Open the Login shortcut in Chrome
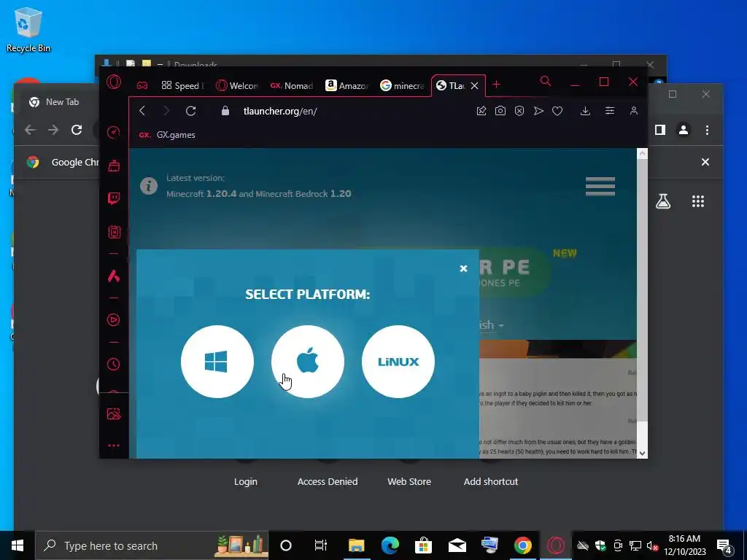Image resolution: width=747 pixels, height=560 pixels. coord(246,481)
